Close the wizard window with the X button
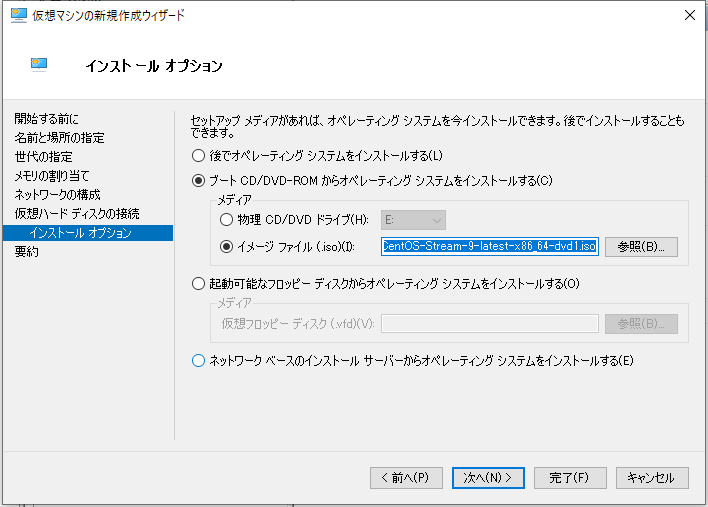708x507 pixels. pos(689,15)
